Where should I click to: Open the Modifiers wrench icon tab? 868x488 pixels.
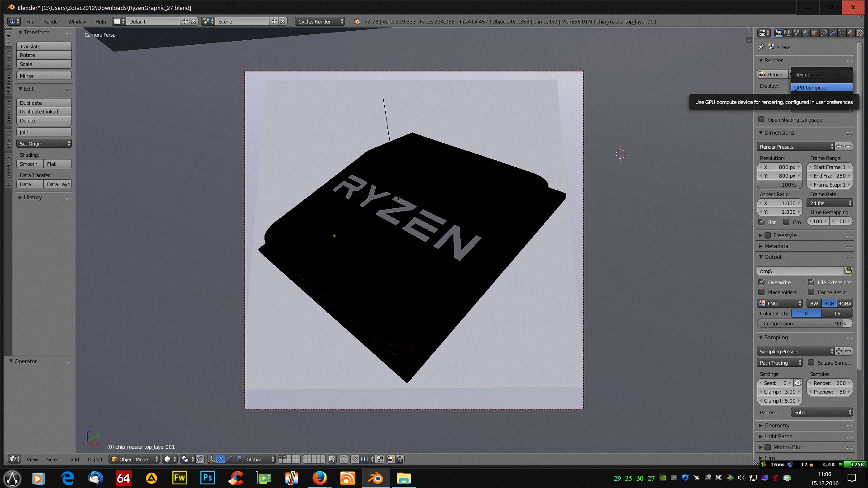point(833,33)
